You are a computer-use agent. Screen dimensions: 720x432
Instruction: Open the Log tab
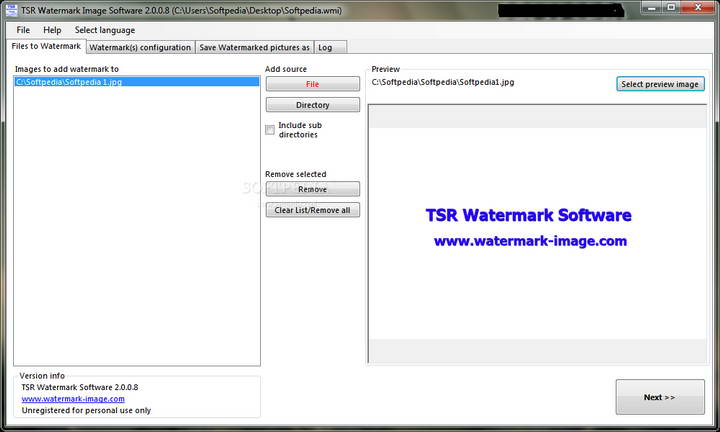[x=331, y=47]
